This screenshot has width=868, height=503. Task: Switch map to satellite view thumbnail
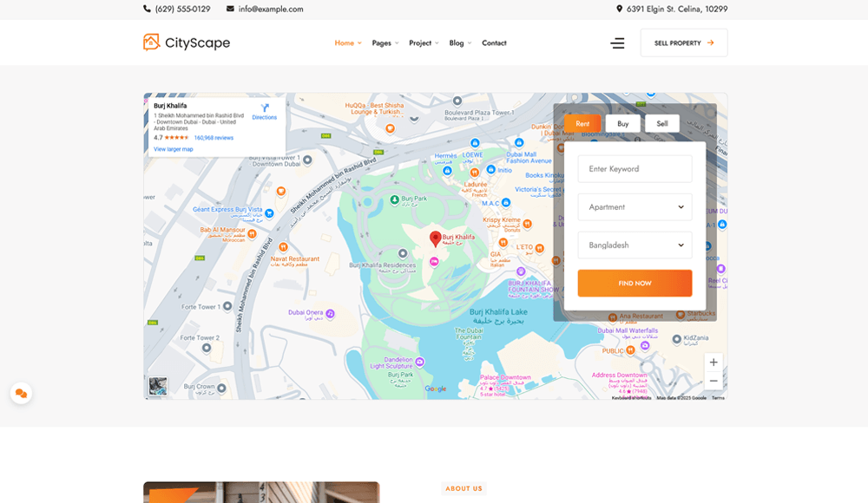(x=158, y=386)
